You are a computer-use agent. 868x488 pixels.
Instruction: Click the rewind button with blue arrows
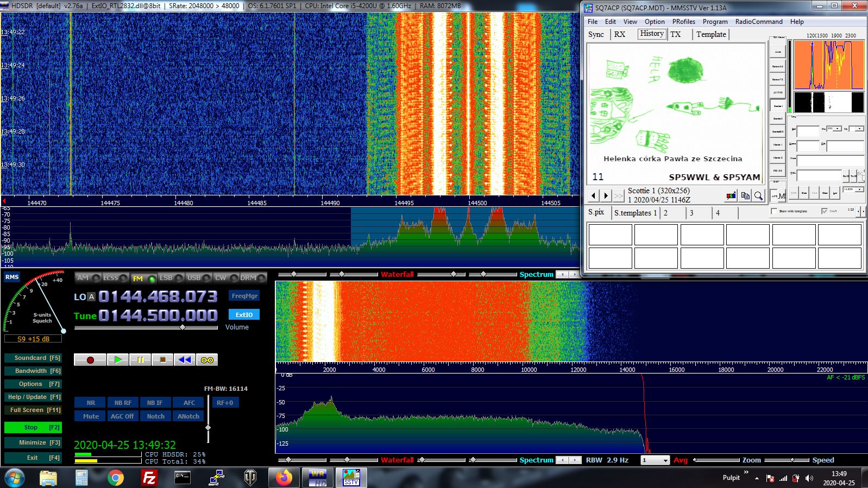[x=185, y=360]
